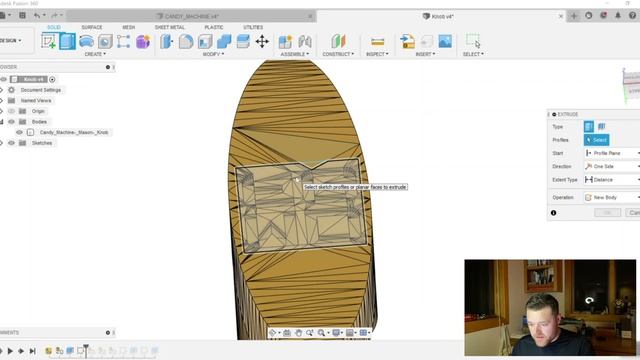Click the Profiles Select button
640x360 pixels.
point(597,140)
